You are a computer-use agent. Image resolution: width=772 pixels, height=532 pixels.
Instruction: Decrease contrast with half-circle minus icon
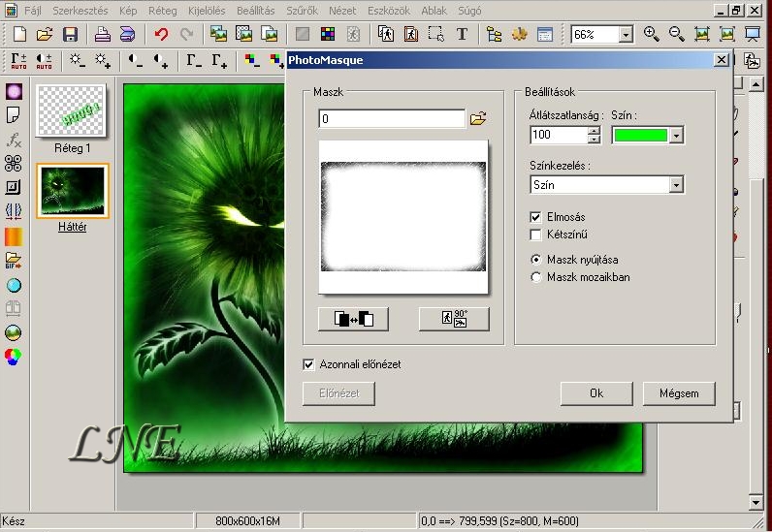pyautogui.click(x=136, y=61)
